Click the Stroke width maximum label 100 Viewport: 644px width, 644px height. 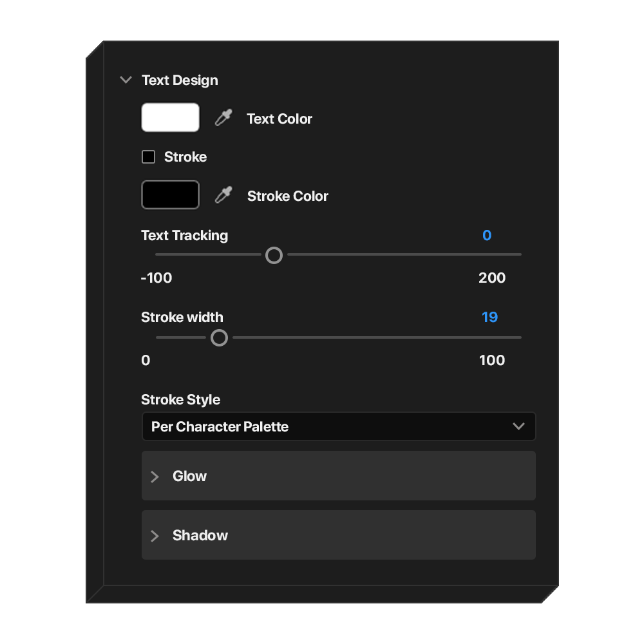pos(492,361)
